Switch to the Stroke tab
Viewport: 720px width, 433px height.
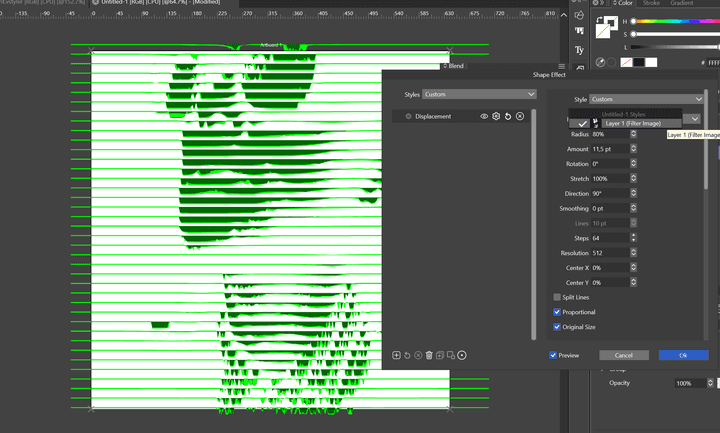(x=651, y=3)
